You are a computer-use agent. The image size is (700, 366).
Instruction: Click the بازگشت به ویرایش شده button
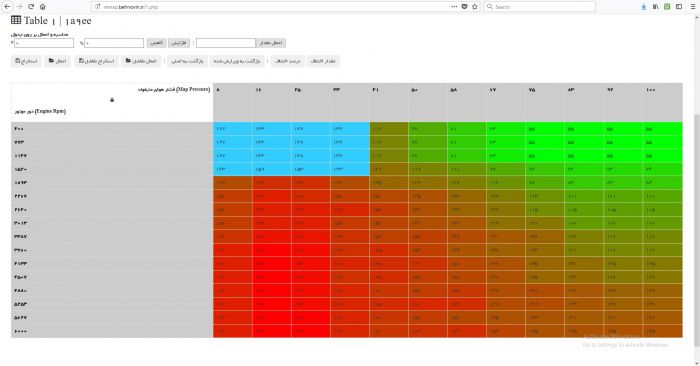click(x=237, y=61)
